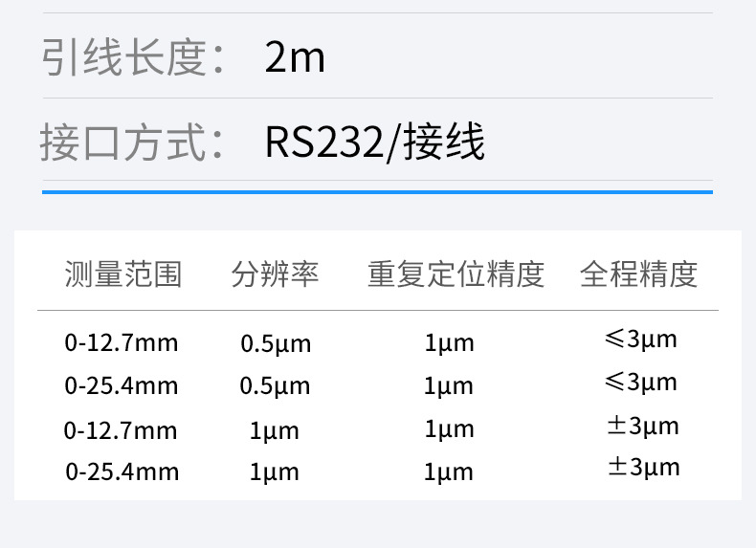This screenshot has width=756, height=548.
Task: Click 1μm repeatability in the first row
Action: (449, 343)
